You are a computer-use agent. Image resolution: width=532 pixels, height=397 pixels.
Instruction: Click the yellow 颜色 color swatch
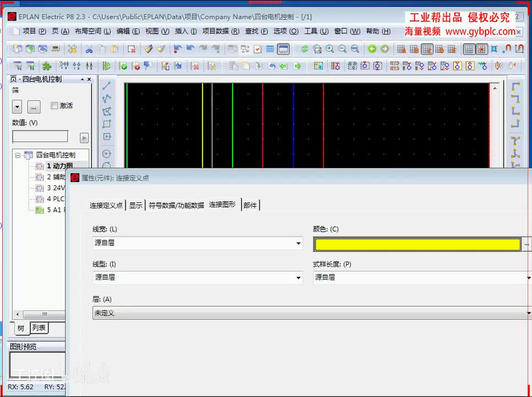[x=417, y=244]
